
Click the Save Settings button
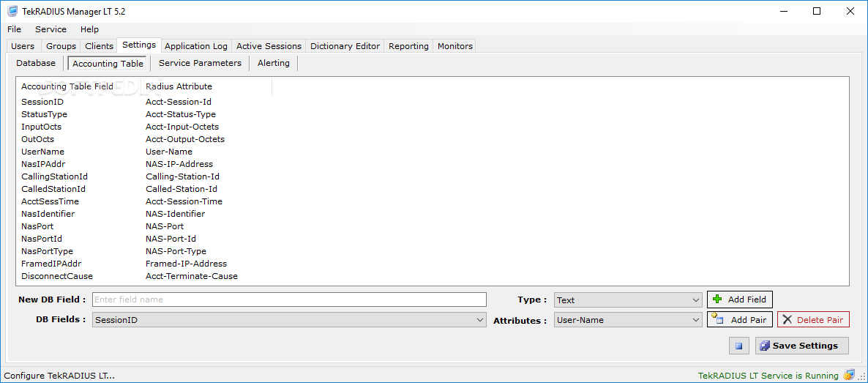click(801, 346)
